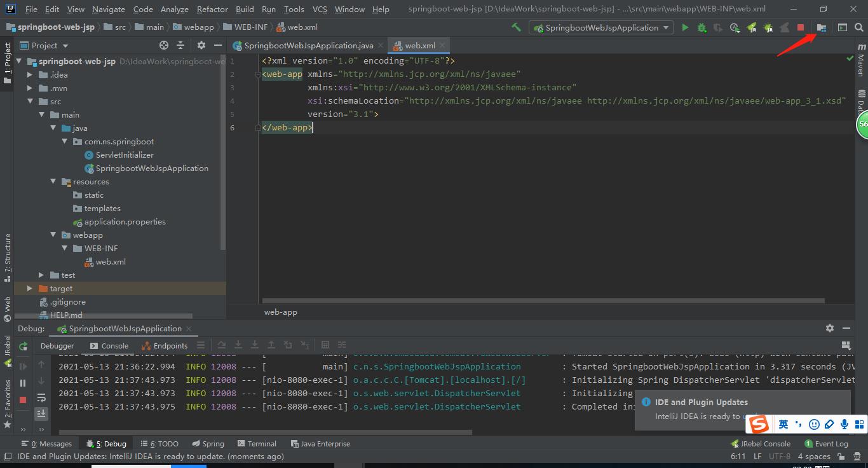This screenshot has height=468, width=868.
Task: Toggle scroll to end in console
Action: [41, 413]
